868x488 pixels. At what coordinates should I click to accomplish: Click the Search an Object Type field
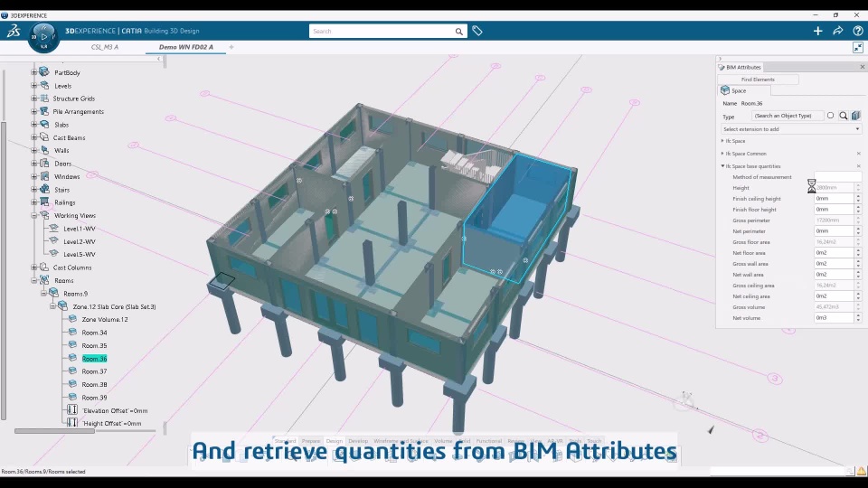788,116
